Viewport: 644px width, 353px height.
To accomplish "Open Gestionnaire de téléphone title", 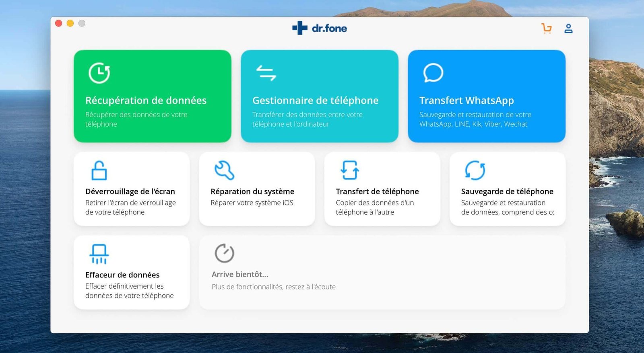I will 315,101.
